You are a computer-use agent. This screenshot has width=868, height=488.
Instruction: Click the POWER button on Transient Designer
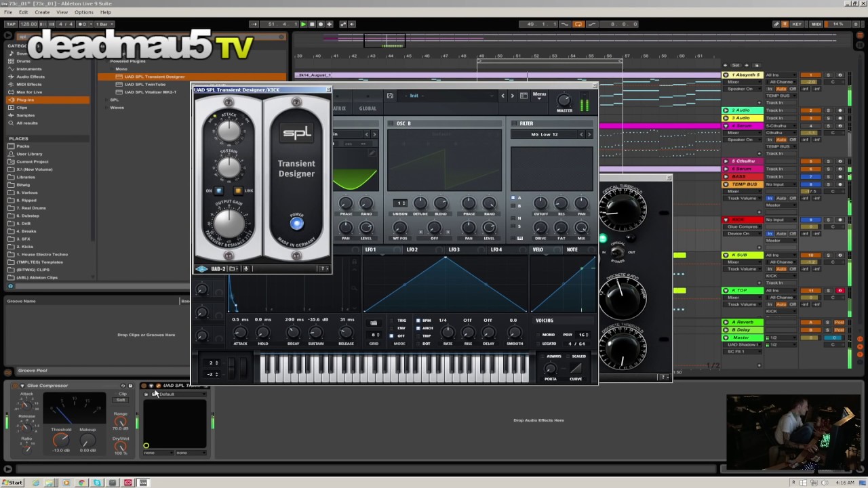[x=296, y=224]
